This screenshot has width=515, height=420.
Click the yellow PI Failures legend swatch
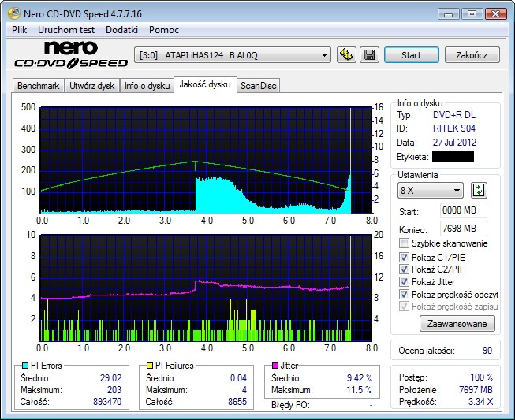[x=150, y=366]
